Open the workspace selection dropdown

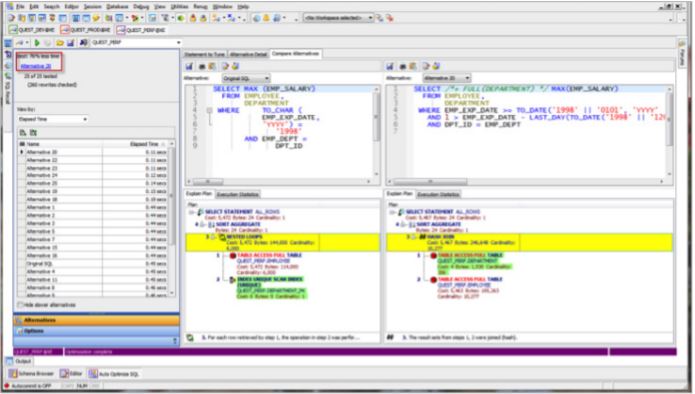click(339, 18)
